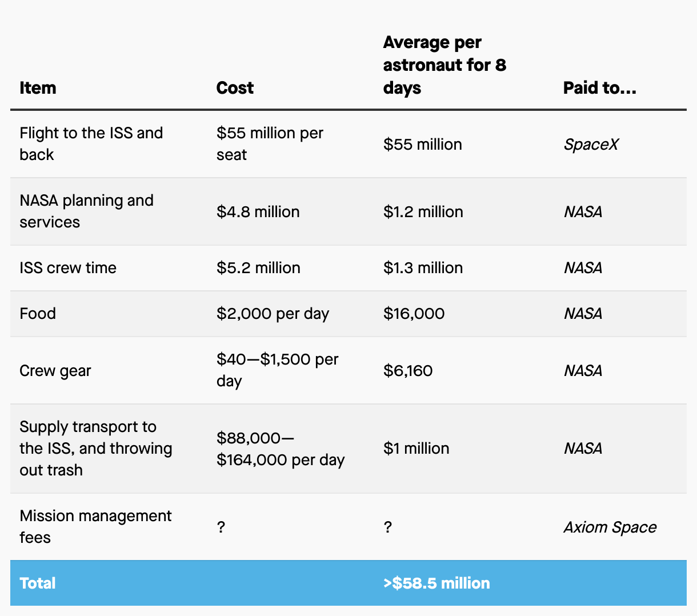Select the 'Average per astronaut' header

pyautogui.click(x=444, y=65)
